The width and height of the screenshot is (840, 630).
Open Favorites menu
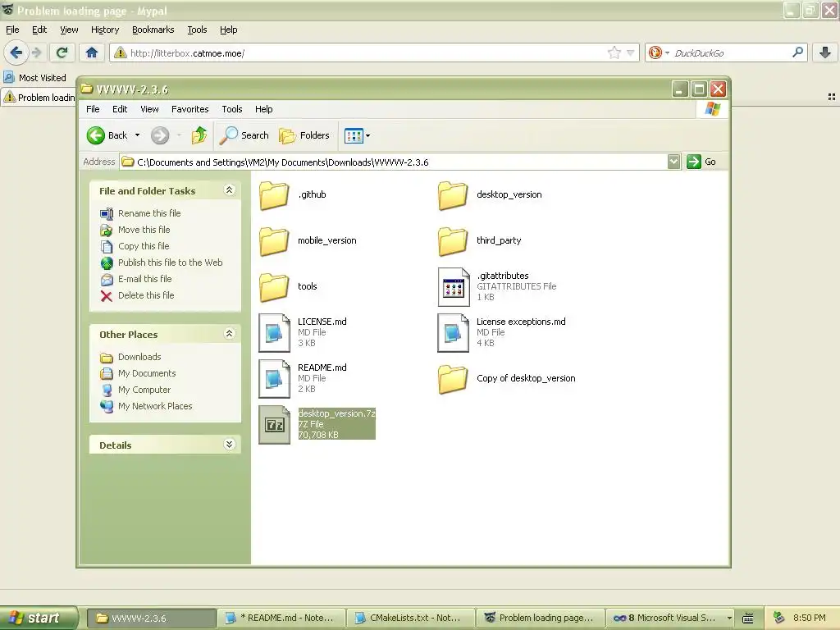pos(189,109)
